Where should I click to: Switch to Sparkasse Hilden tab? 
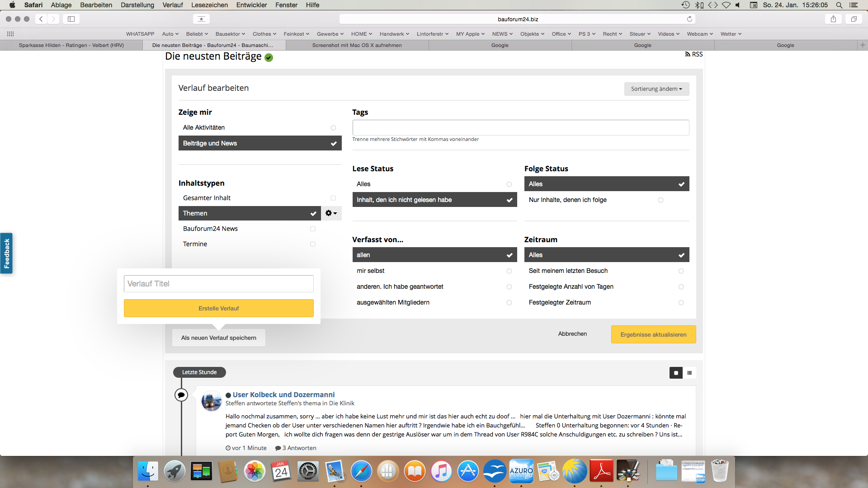(71, 45)
